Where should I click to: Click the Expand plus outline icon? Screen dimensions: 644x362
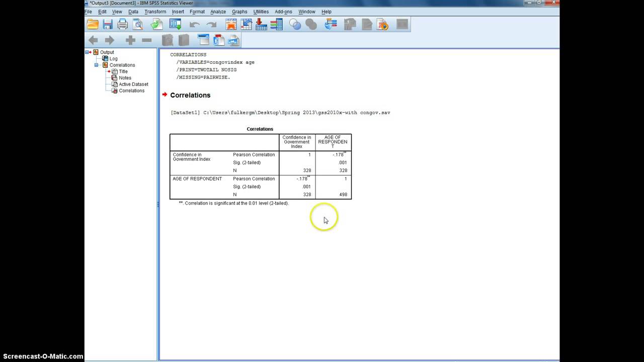[x=130, y=40]
